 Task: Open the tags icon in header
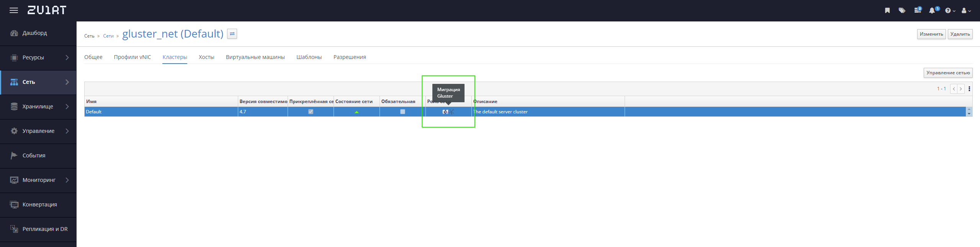tap(902, 11)
